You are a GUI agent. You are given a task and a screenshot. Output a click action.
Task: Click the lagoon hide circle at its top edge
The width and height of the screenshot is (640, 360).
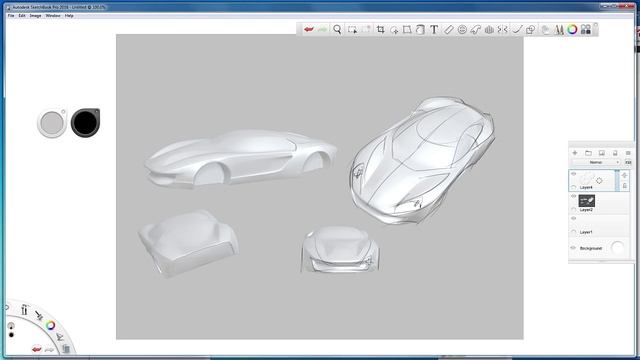(x=7, y=308)
